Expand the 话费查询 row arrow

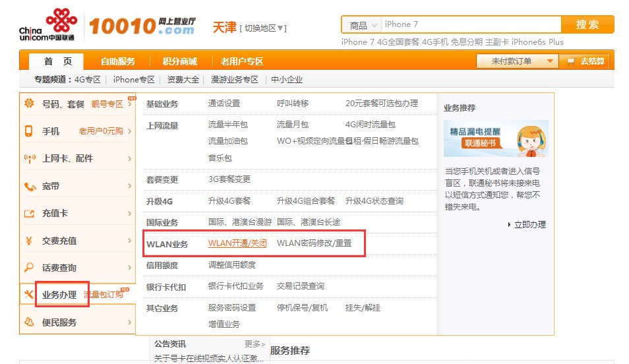point(130,267)
